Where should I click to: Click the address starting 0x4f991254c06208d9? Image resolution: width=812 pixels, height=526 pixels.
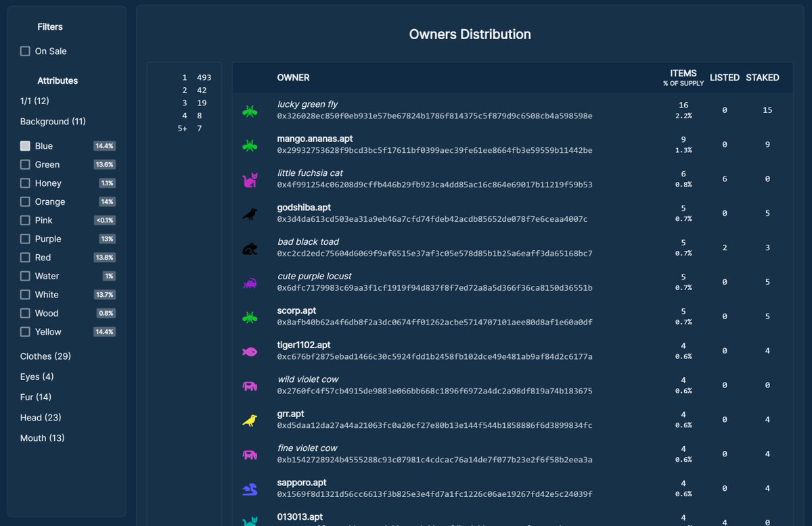click(x=435, y=185)
